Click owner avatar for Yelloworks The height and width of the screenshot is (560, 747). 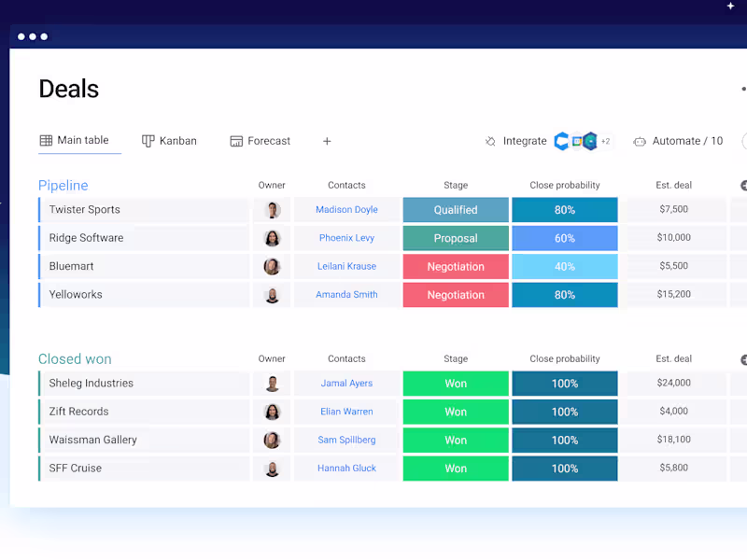272,295
